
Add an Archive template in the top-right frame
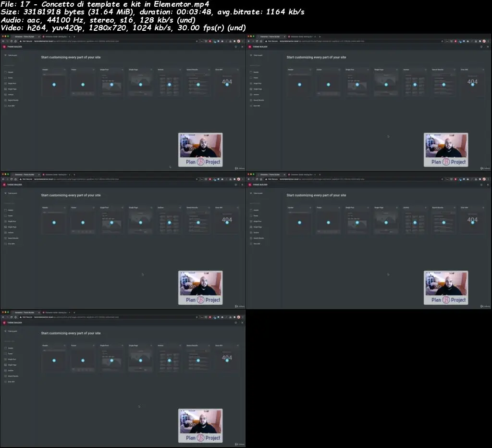[415, 85]
